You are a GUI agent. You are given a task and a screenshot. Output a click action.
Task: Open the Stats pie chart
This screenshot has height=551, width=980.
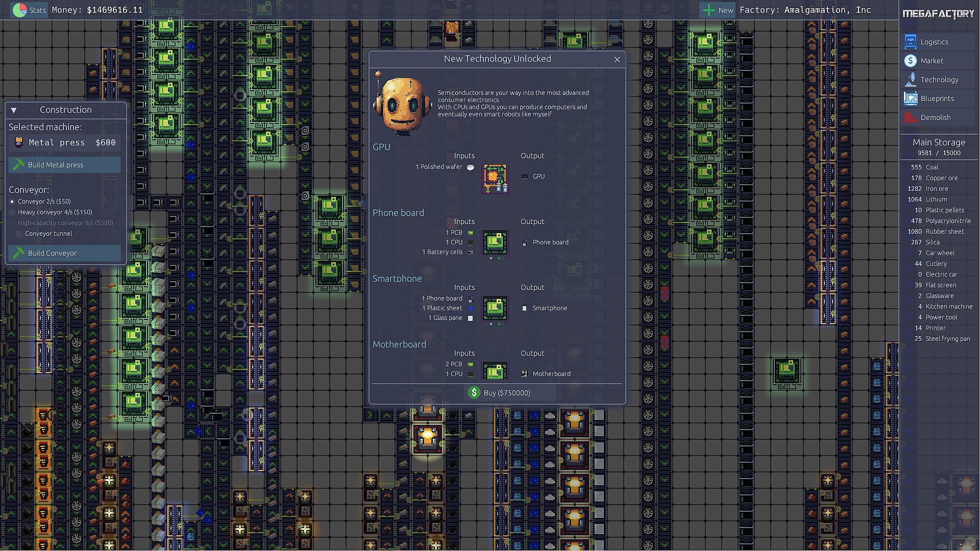(x=20, y=10)
